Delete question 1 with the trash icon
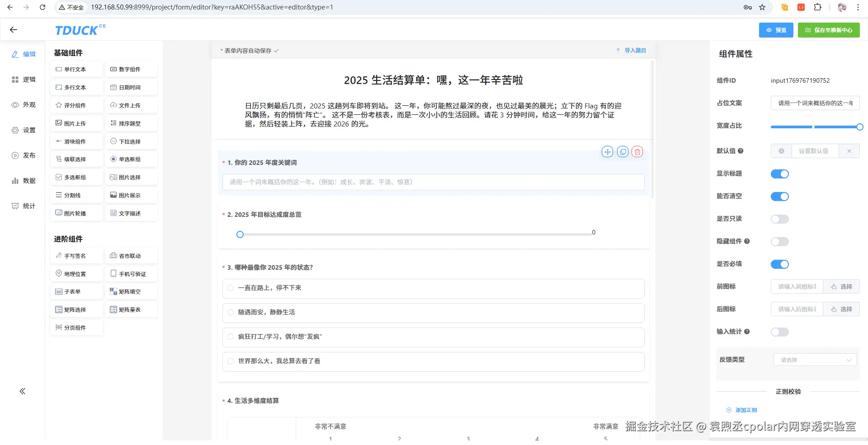This screenshot has width=868, height=445. click(637, 152)
